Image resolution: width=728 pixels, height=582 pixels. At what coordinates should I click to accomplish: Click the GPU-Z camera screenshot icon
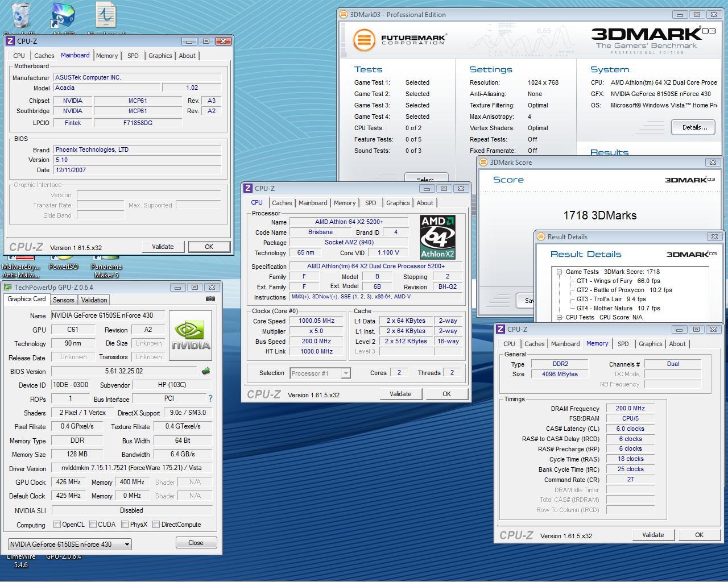click(210, 298)
